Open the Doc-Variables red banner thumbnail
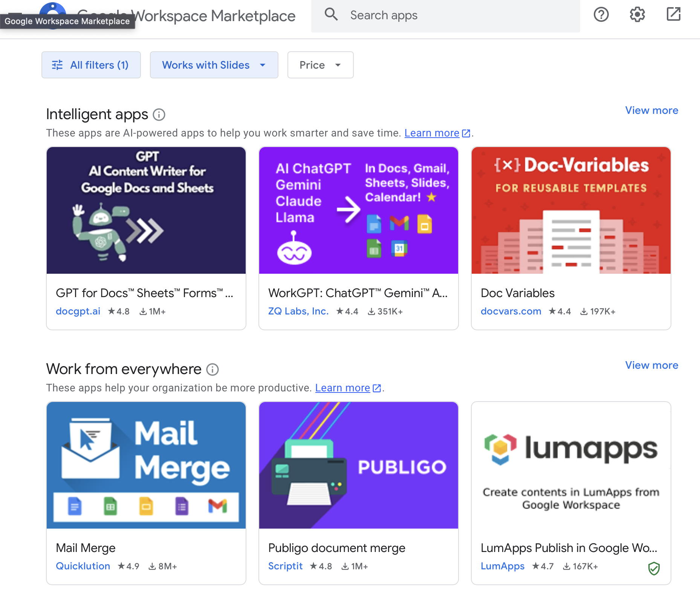700x601 pixels. [x=571, y=210]
